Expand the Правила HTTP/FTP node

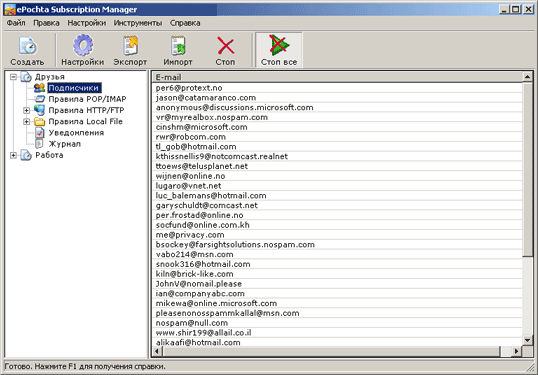pyautogui.click(x=26, y=110)
